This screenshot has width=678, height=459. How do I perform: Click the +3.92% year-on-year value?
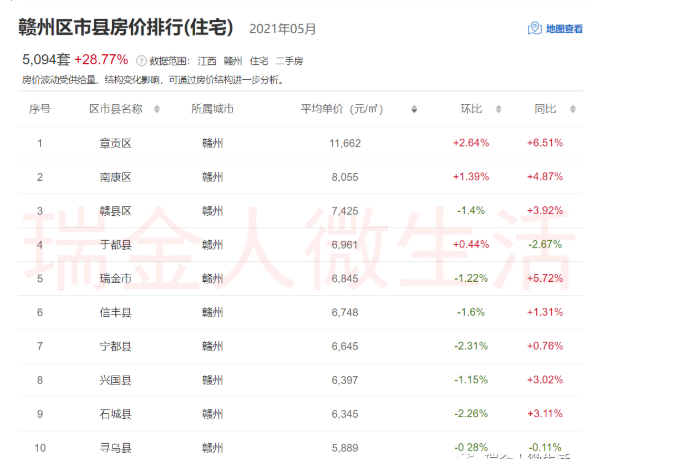pyautogui.click(x=545, y=210)
